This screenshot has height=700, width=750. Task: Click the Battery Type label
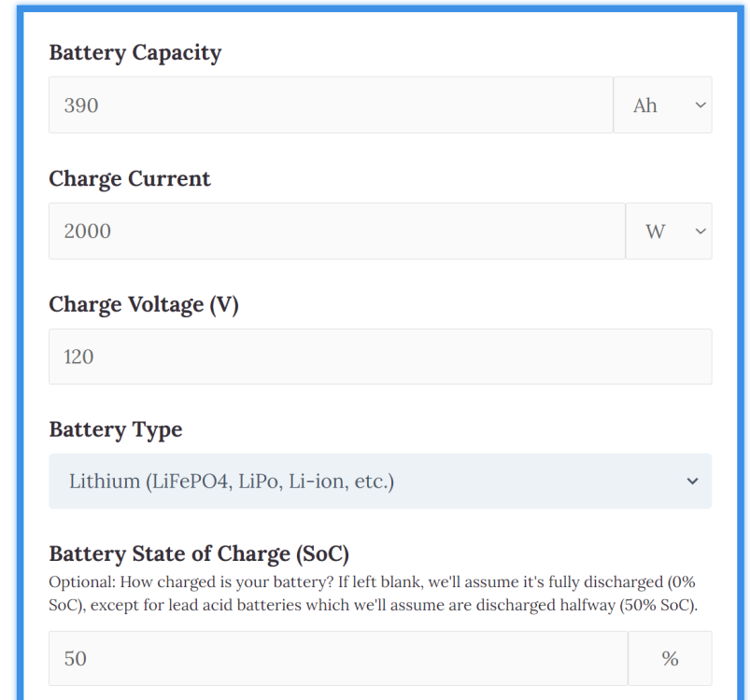116,429
